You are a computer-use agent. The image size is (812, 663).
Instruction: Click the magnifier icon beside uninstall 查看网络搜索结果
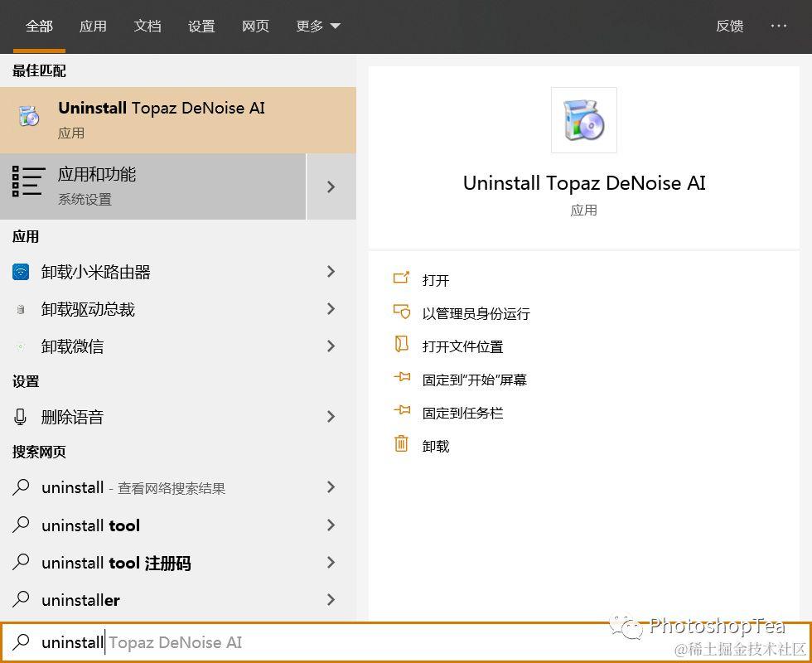[21, 487]
